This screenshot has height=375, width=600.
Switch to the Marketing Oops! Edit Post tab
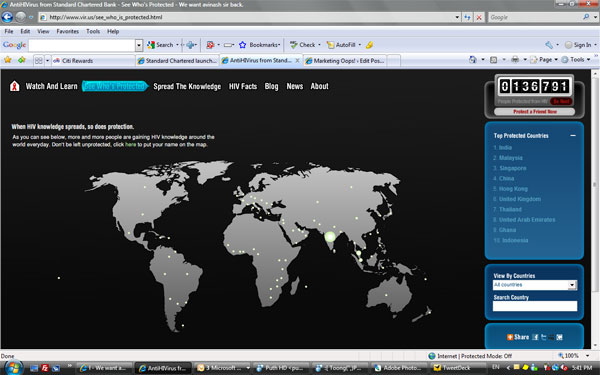[346, 60]
